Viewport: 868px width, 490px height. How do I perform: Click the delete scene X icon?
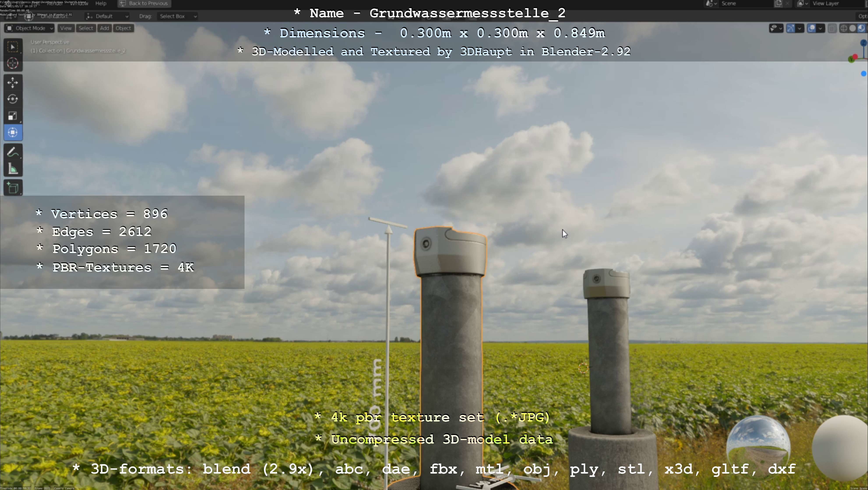coord(787,4)
